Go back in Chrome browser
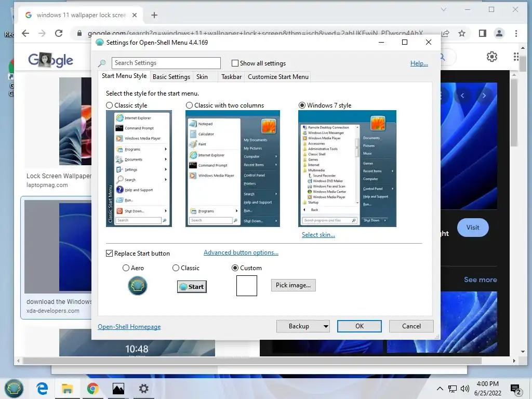The image size is (532, 399). point(25,33)
